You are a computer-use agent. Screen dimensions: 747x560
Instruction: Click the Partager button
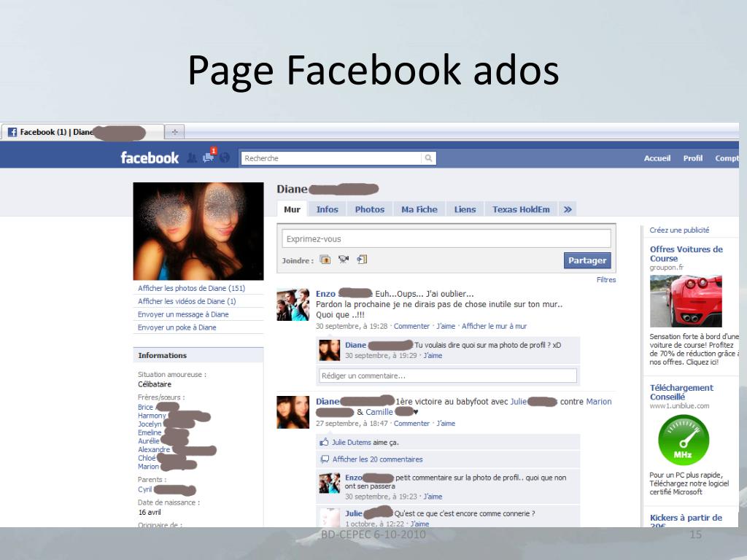coord(587,260)
